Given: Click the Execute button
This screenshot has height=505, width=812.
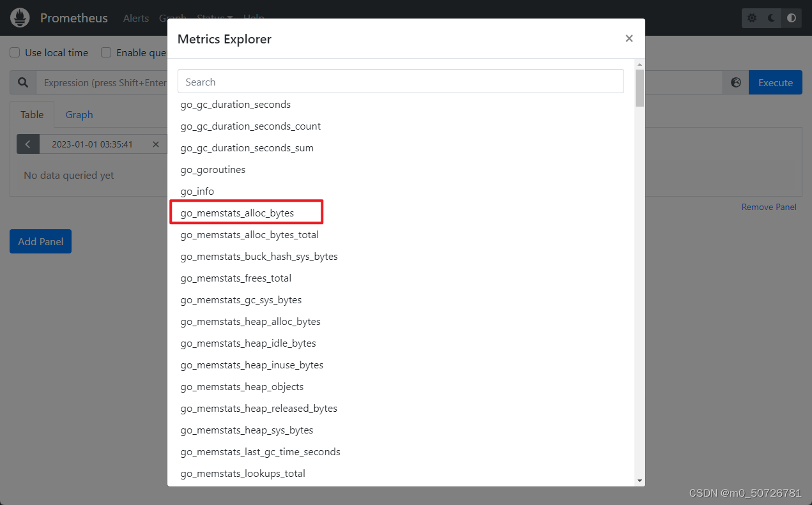Looking at the screenshot, I should pyautogui.click(x=776, y=83).
